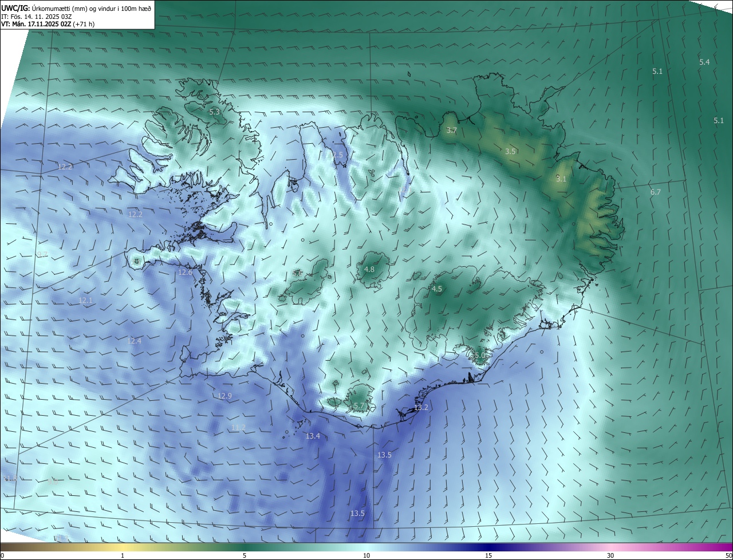
Task: Click the 12.6 value on the map
Action: coord(185,273)
